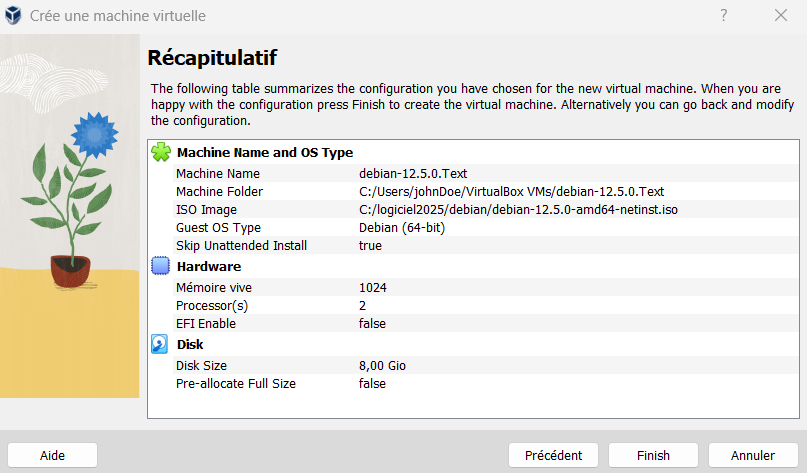Viewport: 807px width, 473px height.
Task: Click the value 'debian-12.5.0.Text' for Machine Name
Action: point(413,173)
